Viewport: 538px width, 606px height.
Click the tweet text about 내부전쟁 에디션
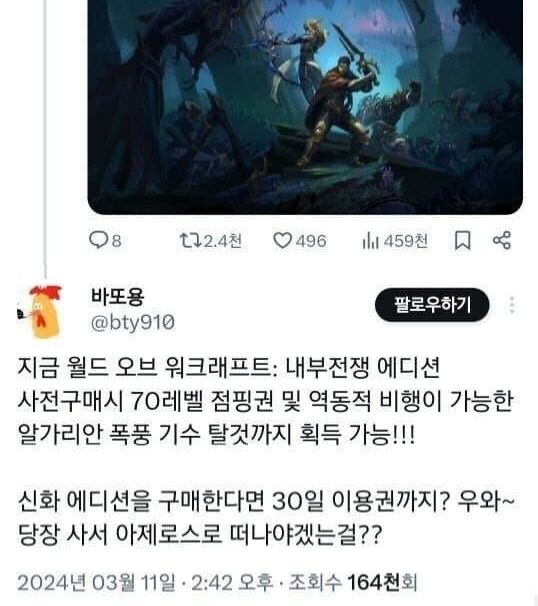pos(266,450)
